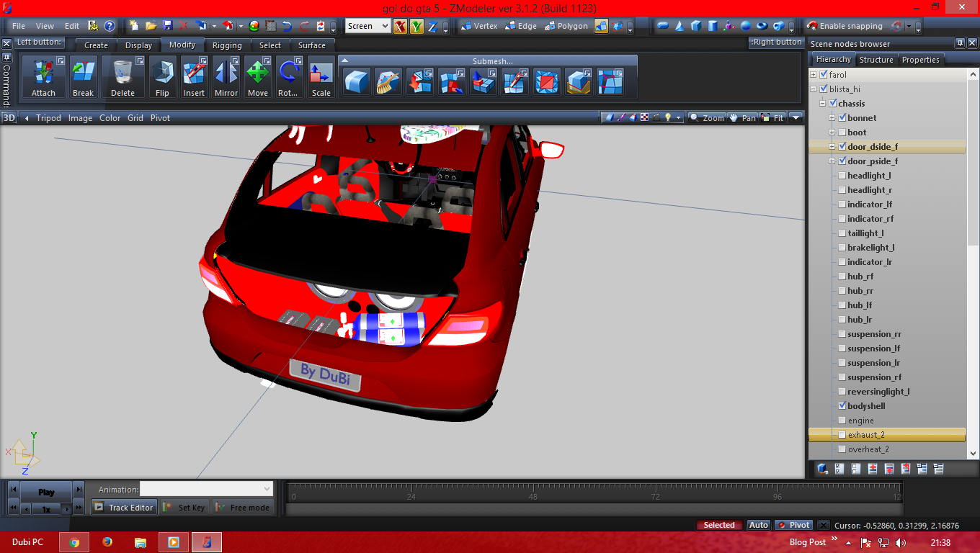Image resolution: width=980 pixels, height=553 pixels.
Task: Select the Flip tool
Action: point(162,77)
